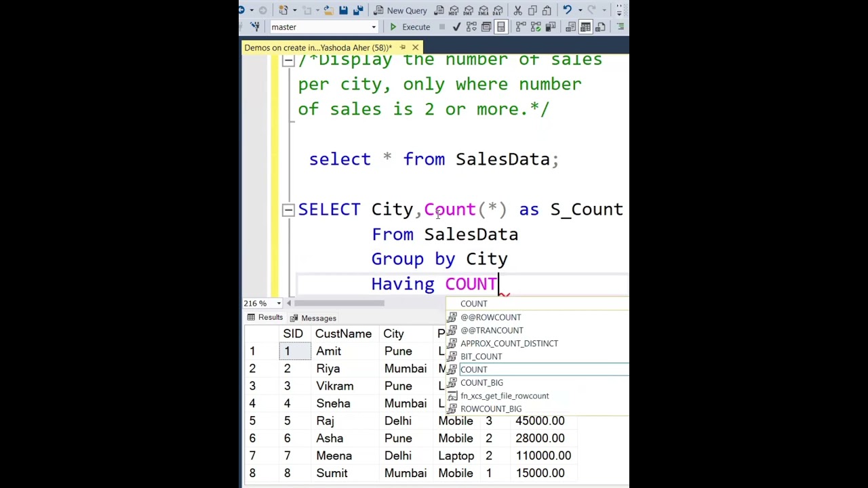
Task: Open the New Project dropdown arrow
Action: click(x=295, y=10)
